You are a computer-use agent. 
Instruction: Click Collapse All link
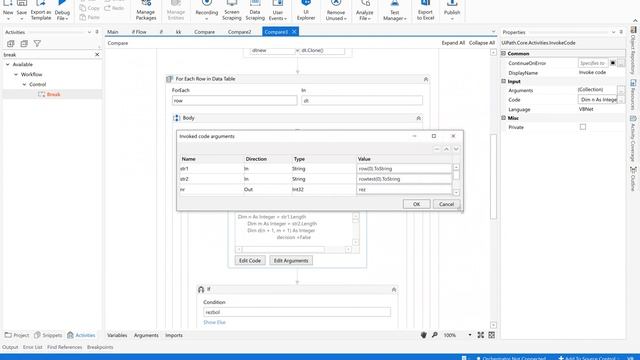click(x=482, y=43)
